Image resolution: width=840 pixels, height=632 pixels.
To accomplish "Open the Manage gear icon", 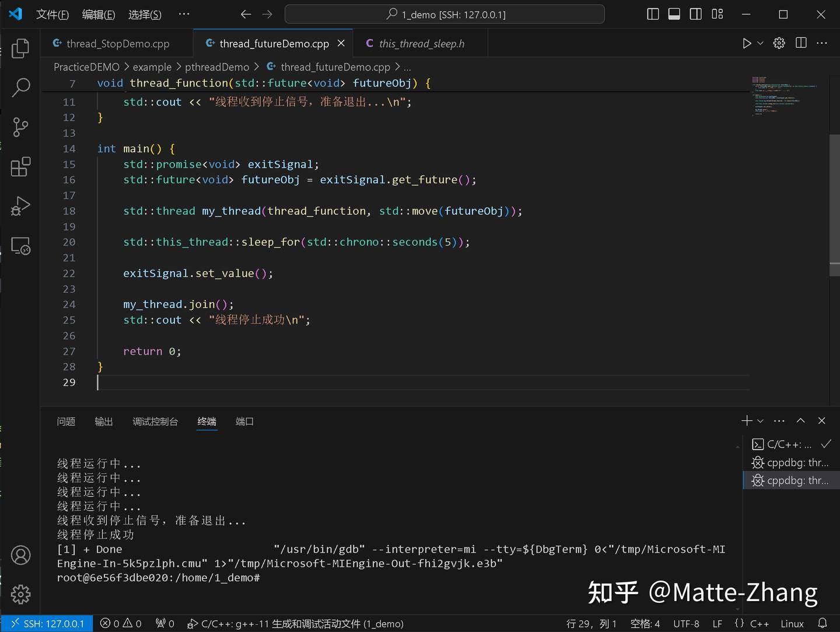I will pos(21,594).
